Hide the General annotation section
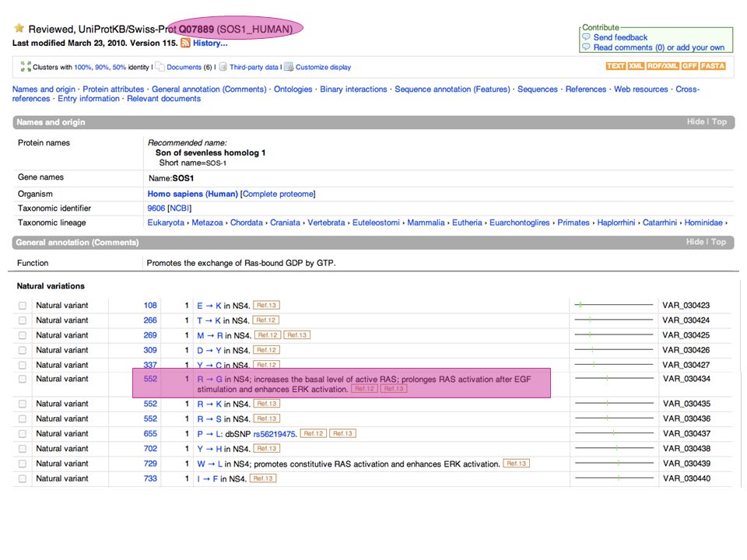The height and width of the screenshot is (560, 747). coord(695,242)
